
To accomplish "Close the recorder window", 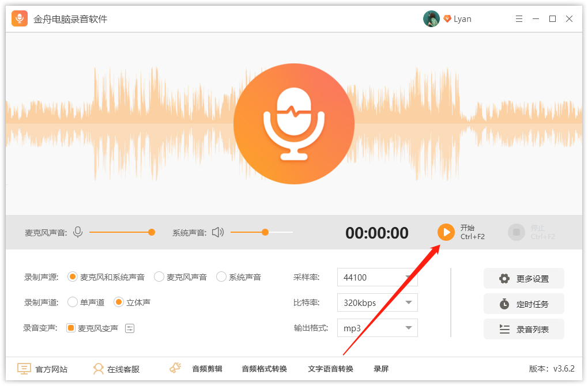I will (569, 19).
